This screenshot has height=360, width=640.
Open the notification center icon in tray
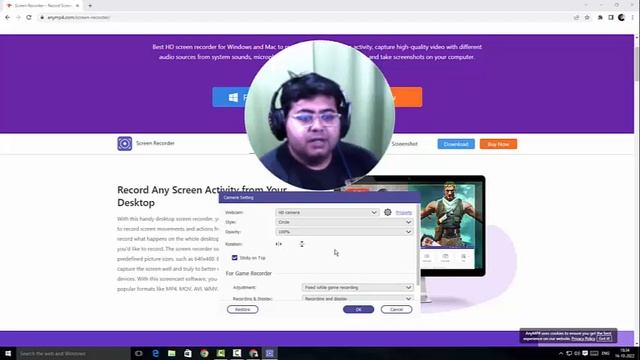click(585, 353)
